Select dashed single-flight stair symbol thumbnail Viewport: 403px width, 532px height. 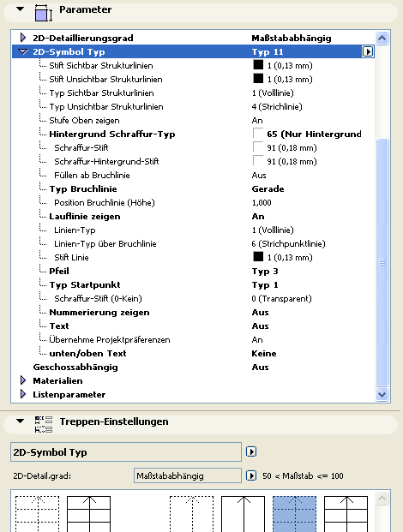point(192,514)
